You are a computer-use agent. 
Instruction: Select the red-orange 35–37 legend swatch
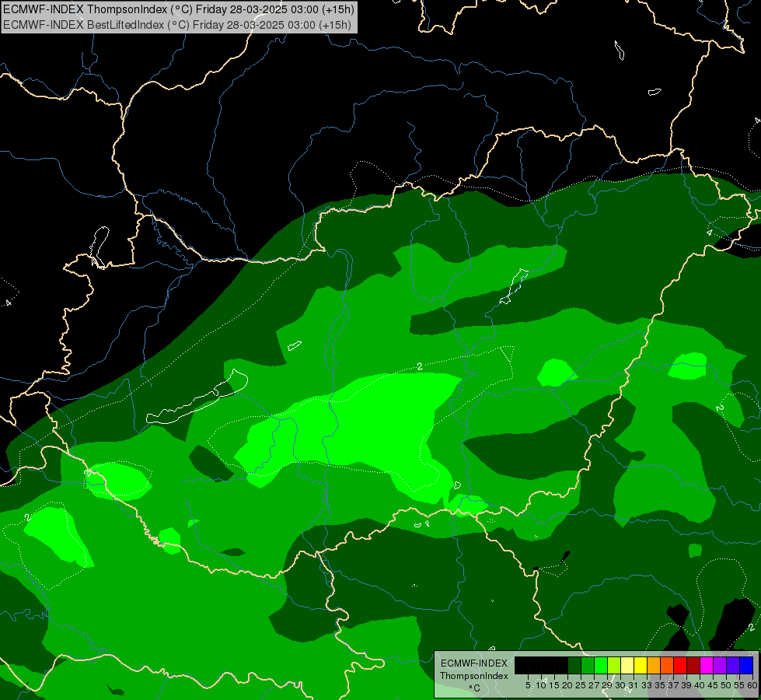667,665
